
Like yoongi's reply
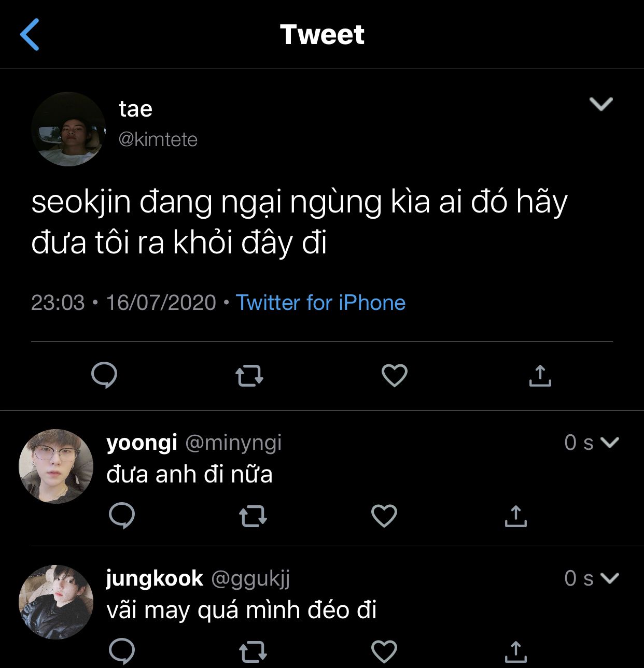[x=384, y=516]
